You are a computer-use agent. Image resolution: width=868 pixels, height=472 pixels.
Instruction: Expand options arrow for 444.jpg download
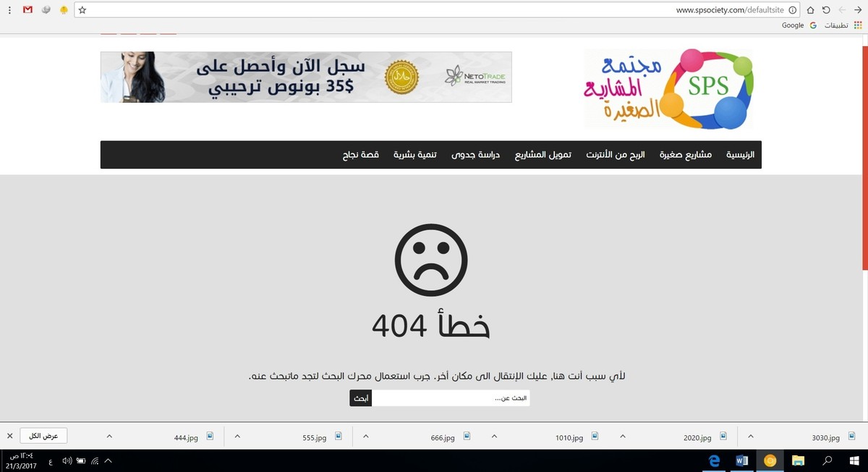(109, 437)
